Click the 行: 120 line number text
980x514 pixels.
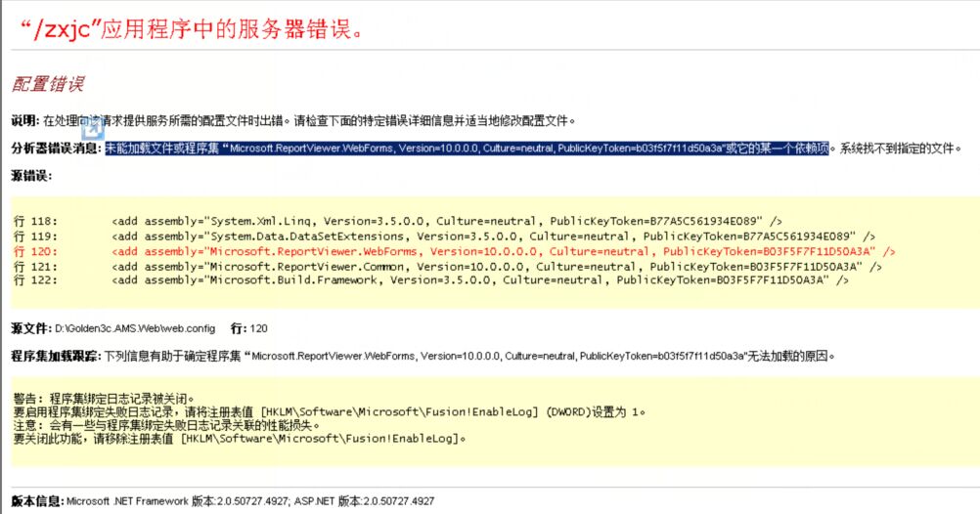(x=248, y=328)
